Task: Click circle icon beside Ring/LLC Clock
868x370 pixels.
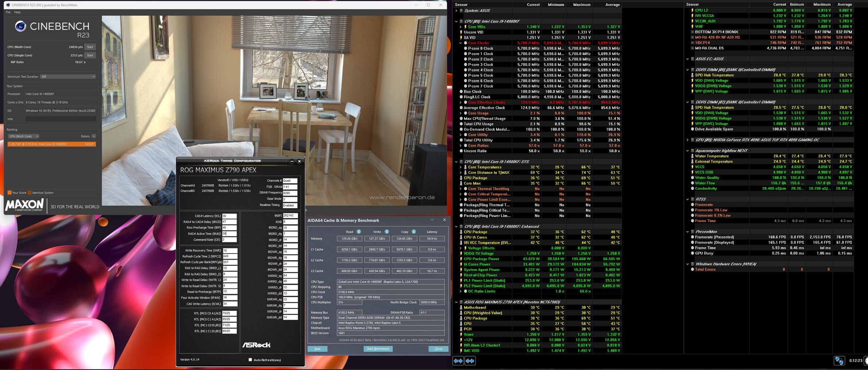Action: click(x=461, y=97)
